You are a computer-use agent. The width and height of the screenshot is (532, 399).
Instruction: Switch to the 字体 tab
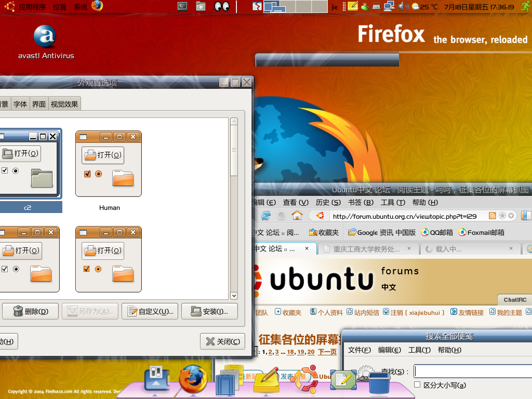pos(20,104)
